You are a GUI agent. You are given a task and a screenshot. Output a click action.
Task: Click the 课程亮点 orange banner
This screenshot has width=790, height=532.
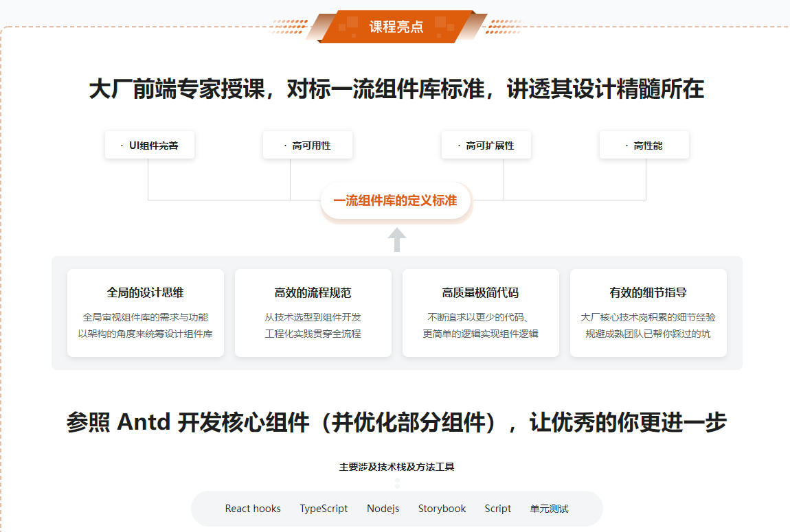point(396,27)
